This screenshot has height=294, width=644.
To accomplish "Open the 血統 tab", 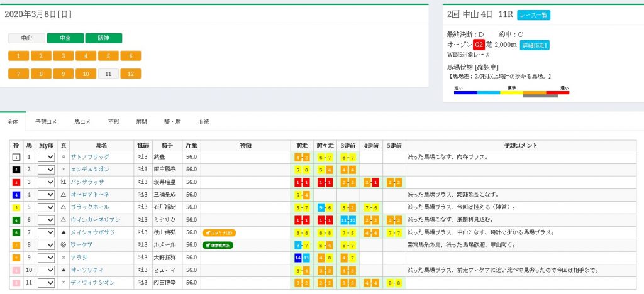I will pyautogui.click(x=203, y=121).
